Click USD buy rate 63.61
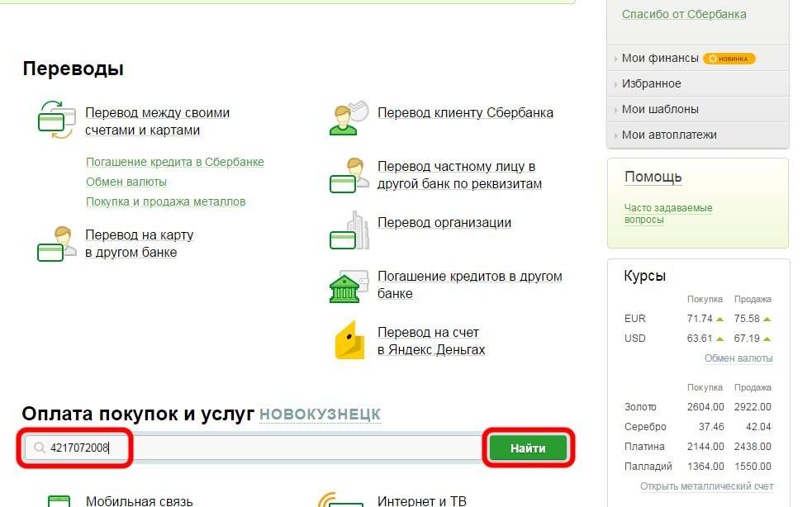The width and height of the screenshot is (812, 507). coord(700,339)
